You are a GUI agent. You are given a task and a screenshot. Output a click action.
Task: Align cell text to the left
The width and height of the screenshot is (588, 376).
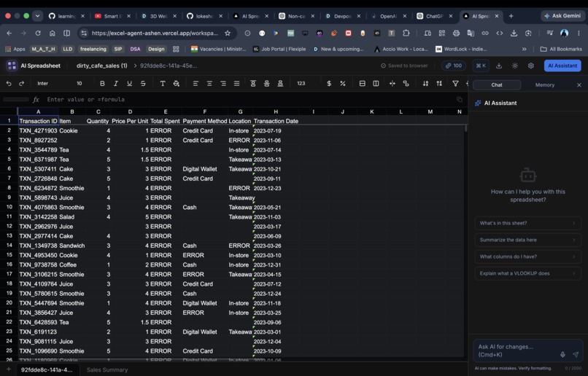click(196, 84)
